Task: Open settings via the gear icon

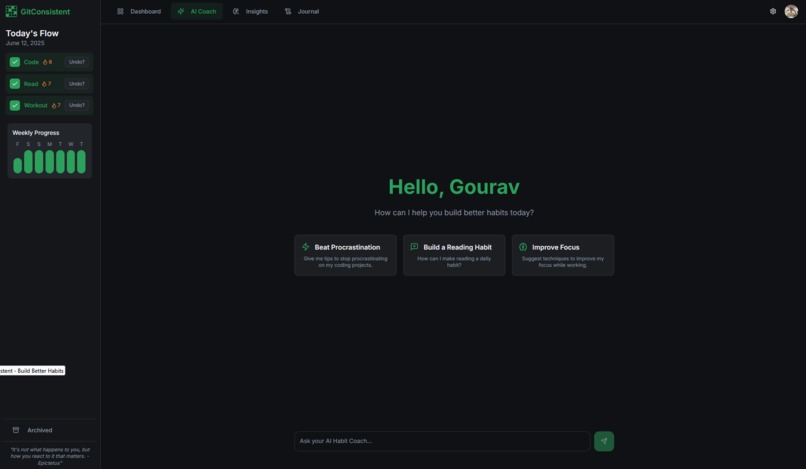Action: (x=773, y=11)
